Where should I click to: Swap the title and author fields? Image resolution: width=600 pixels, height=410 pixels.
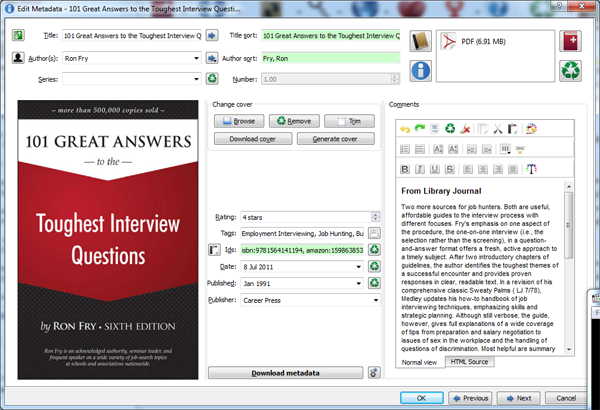[18, 36]
